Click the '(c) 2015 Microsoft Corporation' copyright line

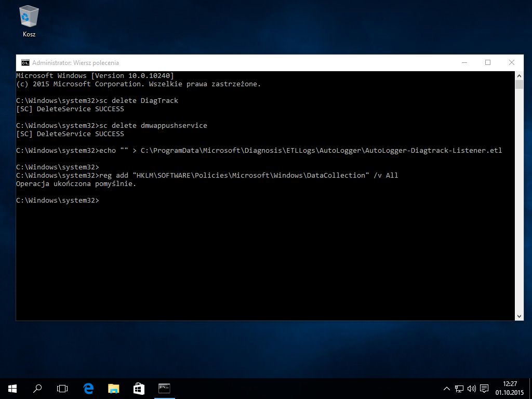click(x=138, y=84)
